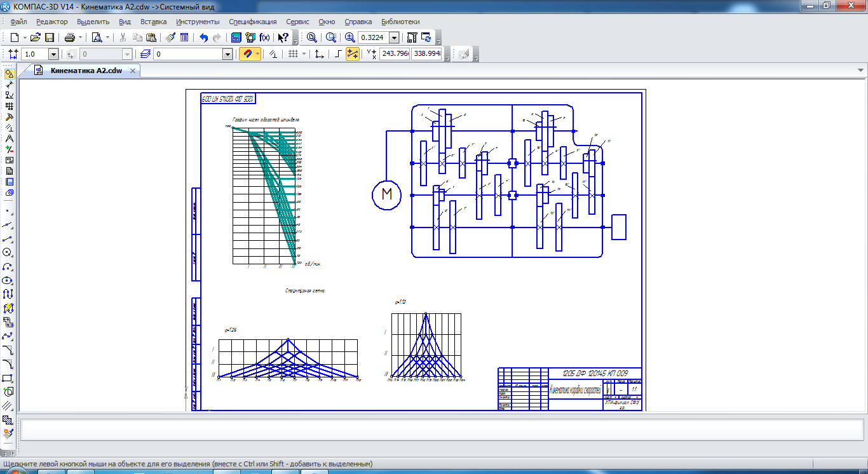Copy properties with the paintbrush icon
868x474 pixels.
pos(170,37)
